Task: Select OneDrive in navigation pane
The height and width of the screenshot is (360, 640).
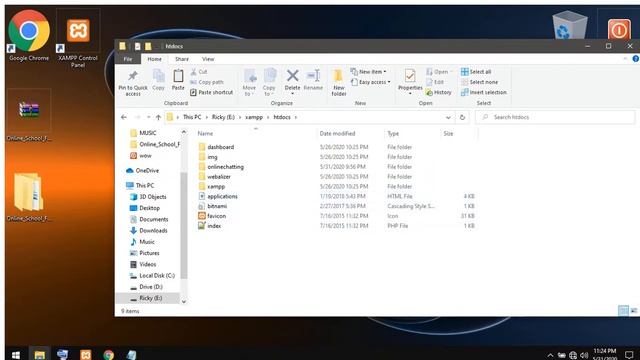Action: pyautogui.click(x=147, y=171)
